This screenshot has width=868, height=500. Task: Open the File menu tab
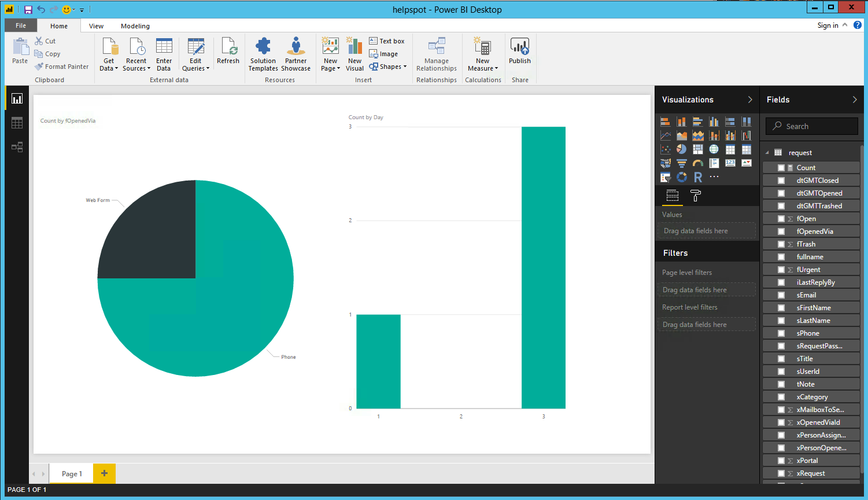[21, 25]
